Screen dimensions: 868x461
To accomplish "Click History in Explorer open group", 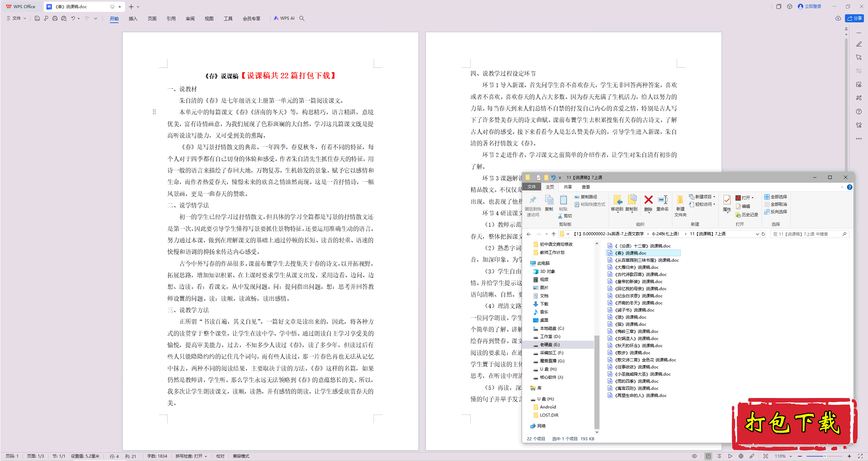I will click(747, 215).
